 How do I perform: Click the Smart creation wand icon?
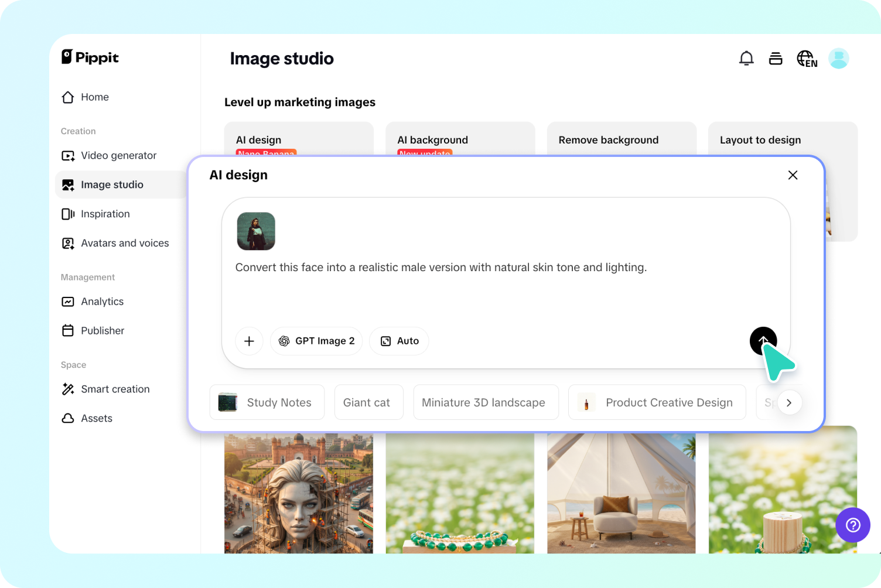point(68,389)
